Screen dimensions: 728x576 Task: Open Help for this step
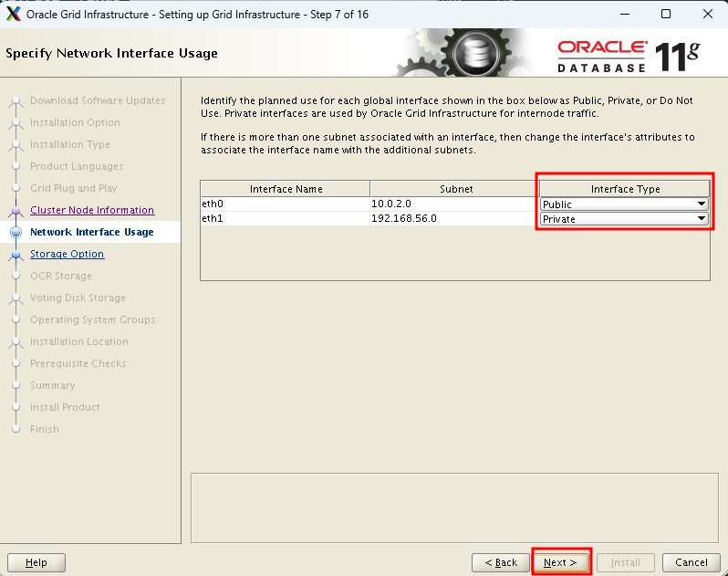36,562
